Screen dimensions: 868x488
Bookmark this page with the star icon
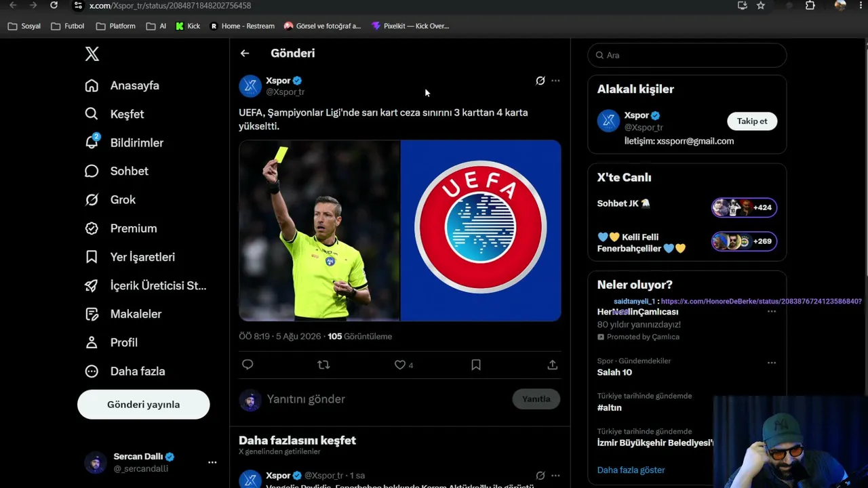click(761, 5)
